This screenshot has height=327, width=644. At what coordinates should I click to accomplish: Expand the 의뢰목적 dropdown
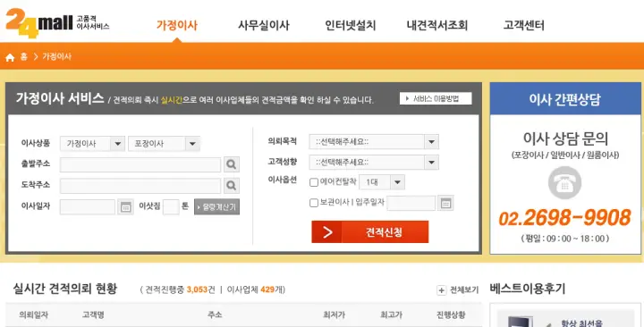pyautogui.click(x=374, y=142)
